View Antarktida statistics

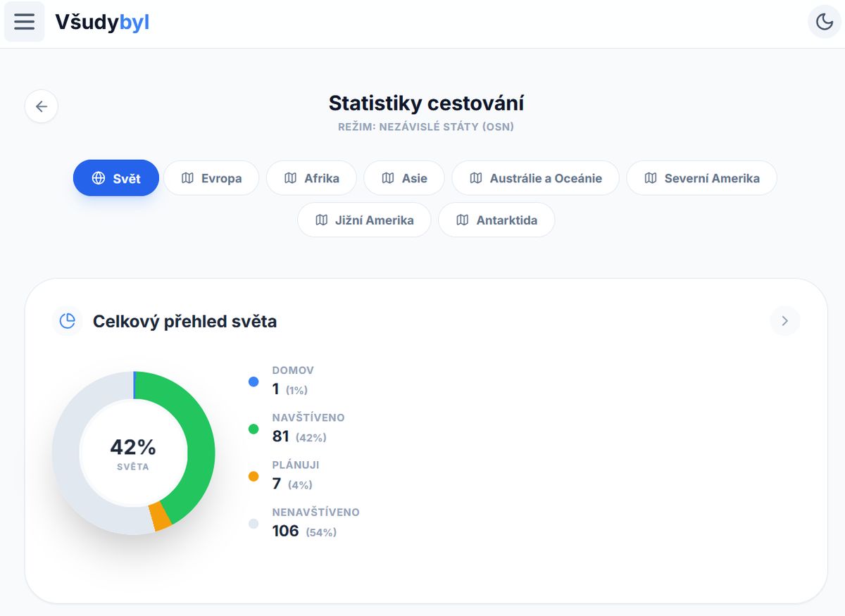(496, 220)
